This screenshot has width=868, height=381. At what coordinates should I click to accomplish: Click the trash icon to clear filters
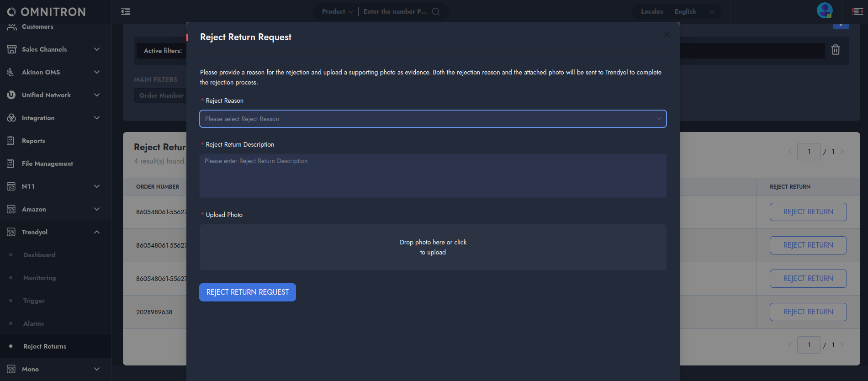(836, 50)
